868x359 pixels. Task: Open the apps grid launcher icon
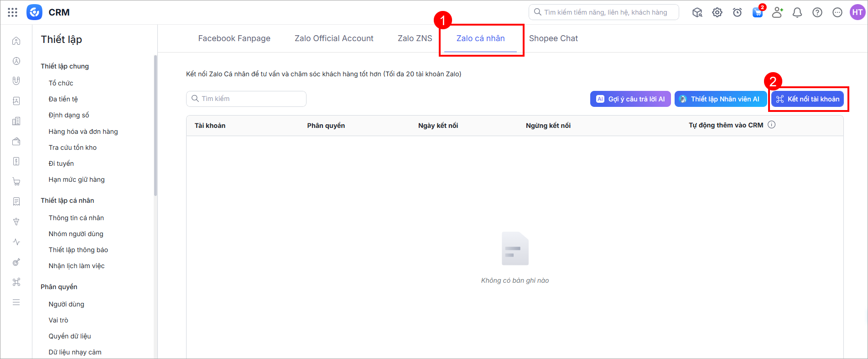point(13,12)
